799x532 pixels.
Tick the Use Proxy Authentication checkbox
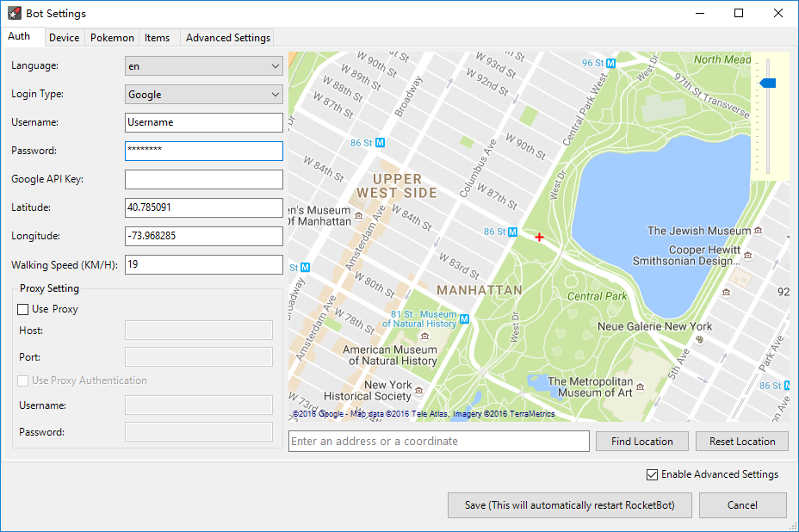pos(23,380)
